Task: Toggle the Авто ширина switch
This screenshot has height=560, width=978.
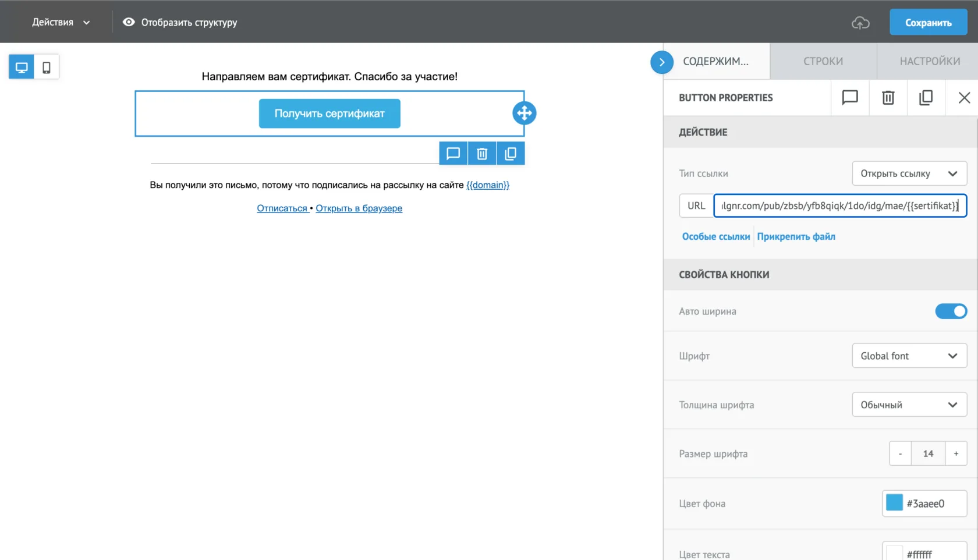Action: (951, 311)
